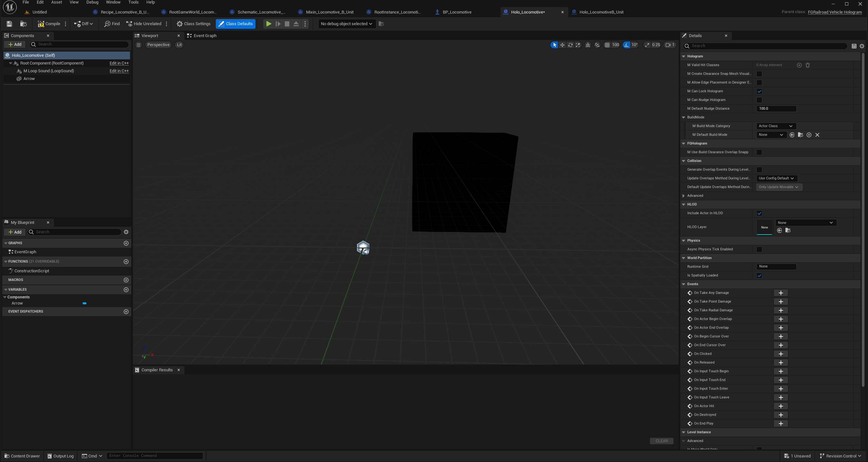The height and width of the screenshot is (462, 868).
Task: Switch to the BP_Locomotive tab
Action: pyautogui.click(x=456, y=12)
